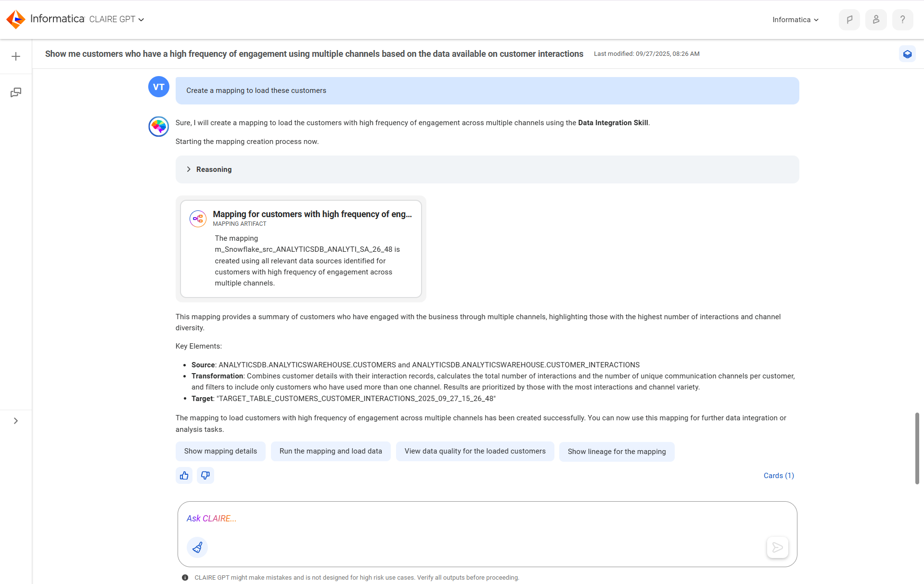The image size is (924, 584).
Task: Click the Informatica logo icon
Action: click(x=16, y=19)
